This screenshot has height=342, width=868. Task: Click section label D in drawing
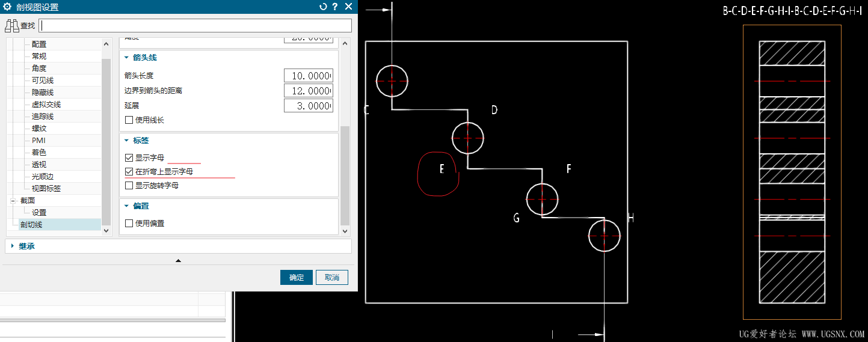coord(494,109)
